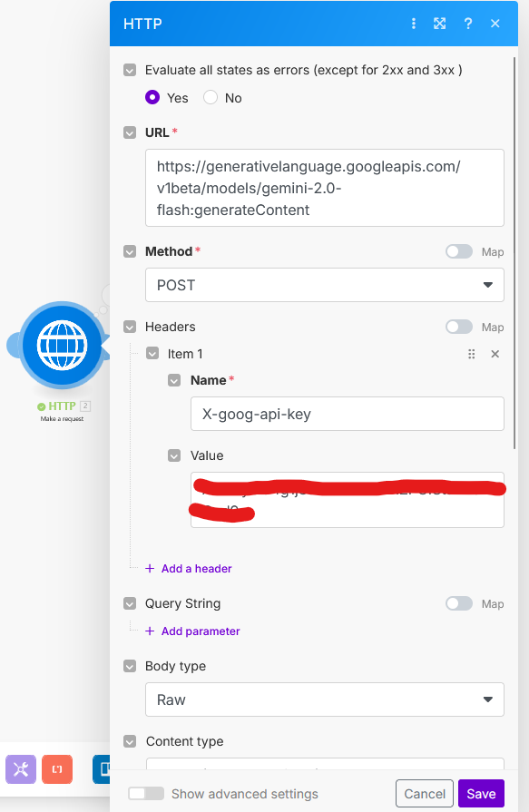Click the Content type dropdown field
This screenshot has width=529, height=812.
coord(324,764)
